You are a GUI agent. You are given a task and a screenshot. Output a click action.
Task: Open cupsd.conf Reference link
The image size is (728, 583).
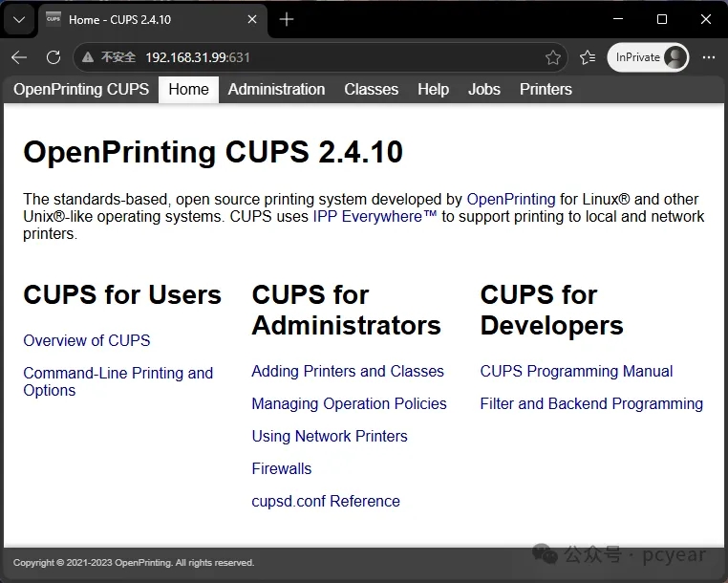point(326,501)
